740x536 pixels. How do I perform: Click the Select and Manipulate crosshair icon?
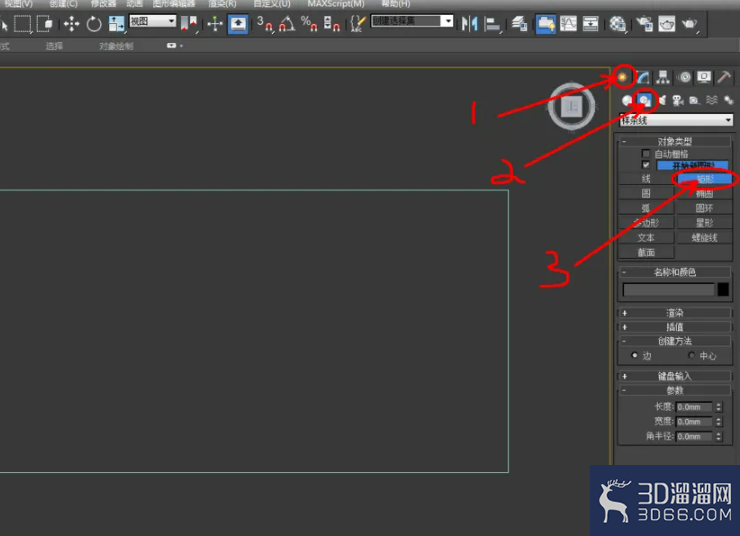(215, 24)
